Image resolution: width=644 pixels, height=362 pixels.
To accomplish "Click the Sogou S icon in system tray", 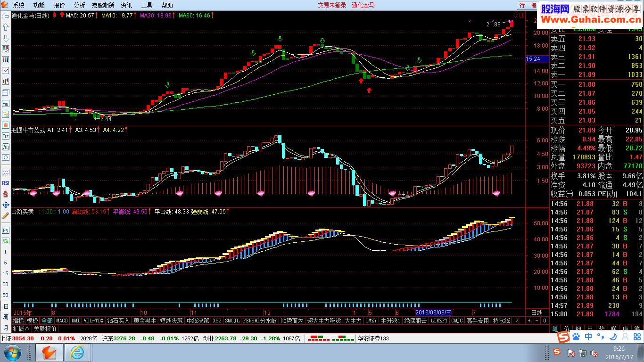I will (x=557, y=353).
